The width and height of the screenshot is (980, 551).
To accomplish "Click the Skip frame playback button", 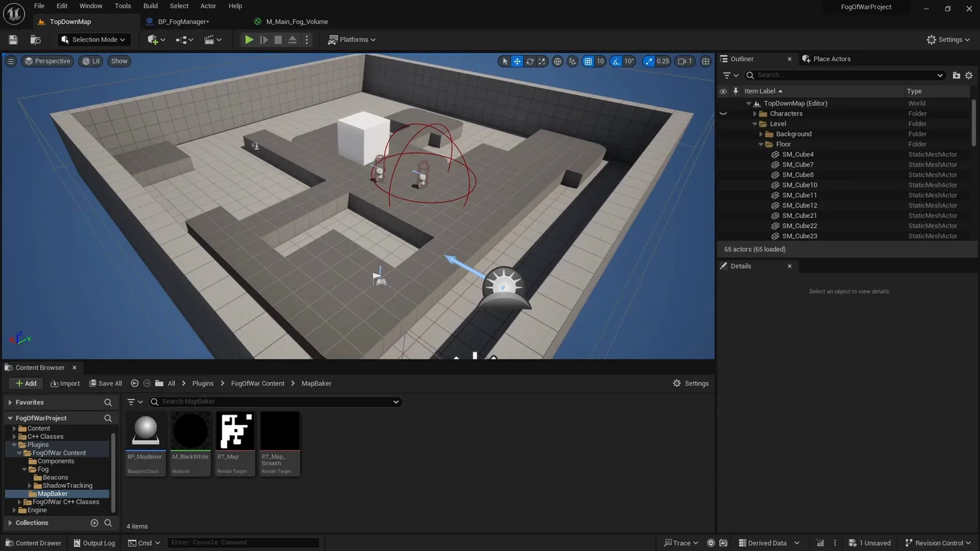I will 264,40.
